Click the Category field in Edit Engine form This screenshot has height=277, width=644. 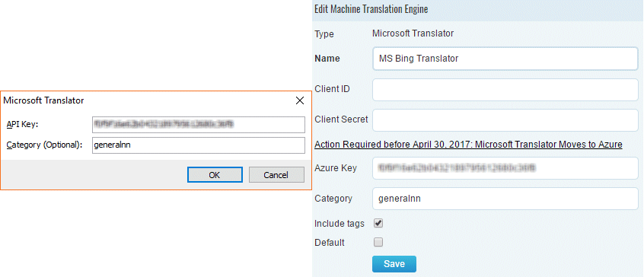(x=505, y=199)
